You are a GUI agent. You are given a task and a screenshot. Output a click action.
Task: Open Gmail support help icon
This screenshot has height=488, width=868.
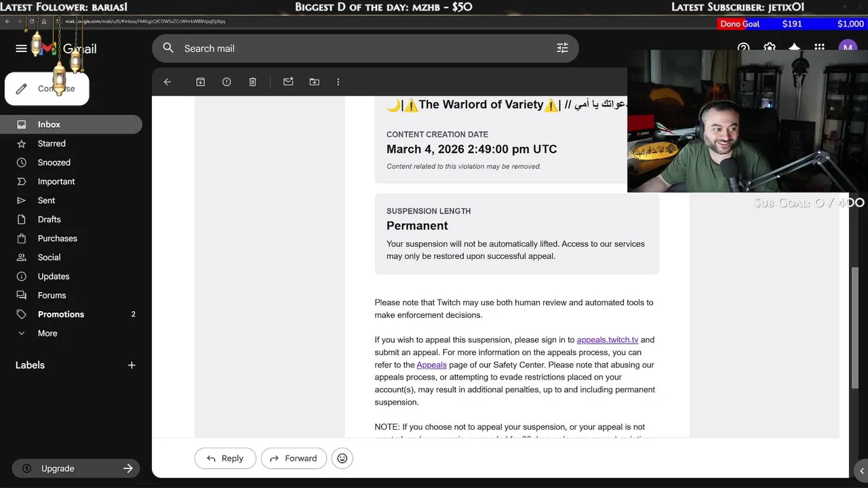743,49
